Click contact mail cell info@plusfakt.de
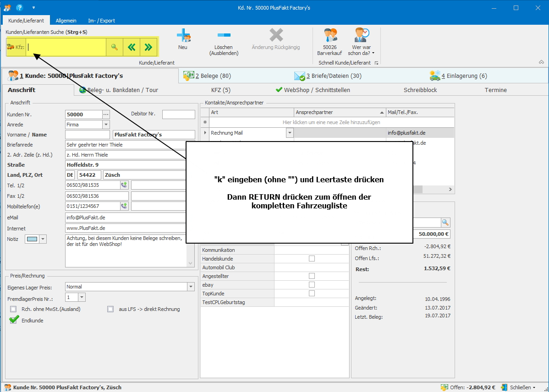Viewport: 549px width, 392px height. click(x=420, y=133)
